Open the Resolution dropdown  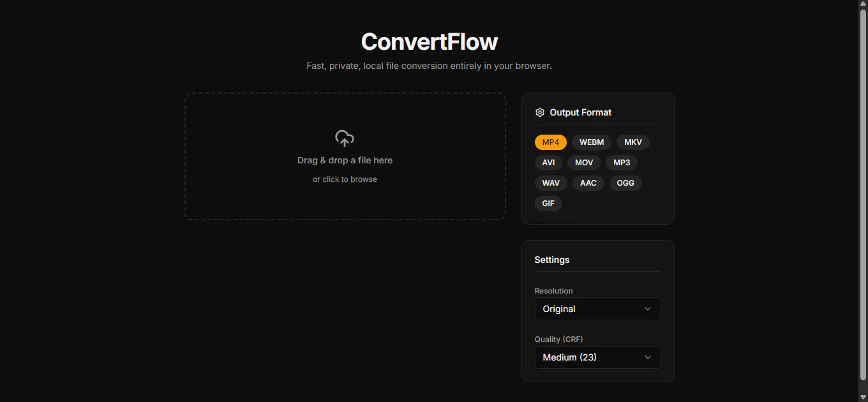(x=597, y=309)
